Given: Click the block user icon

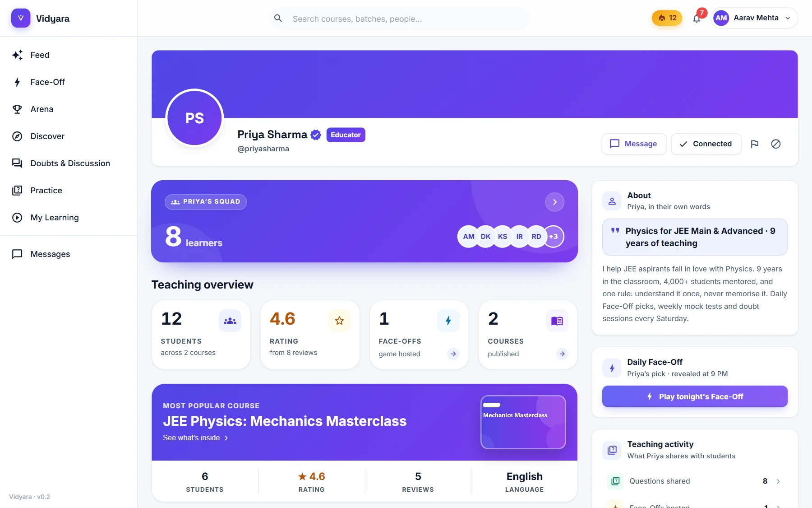Looking at the screenshot, I should click(x=776, y=144).
